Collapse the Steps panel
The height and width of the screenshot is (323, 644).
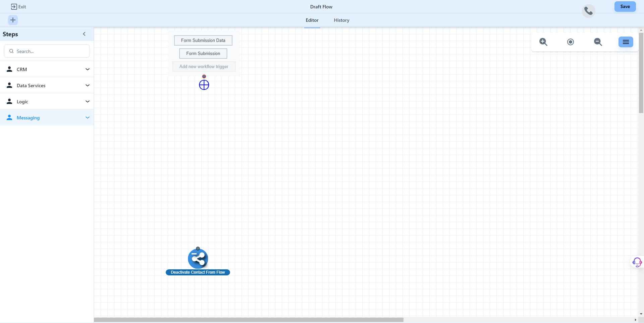(x=84, y=34)
